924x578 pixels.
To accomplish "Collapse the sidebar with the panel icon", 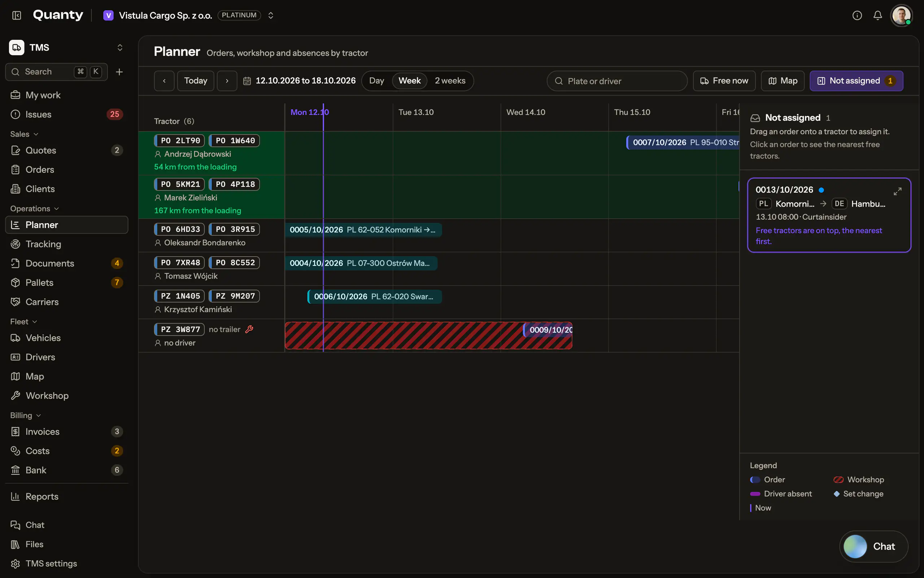I will coord(16,15).
